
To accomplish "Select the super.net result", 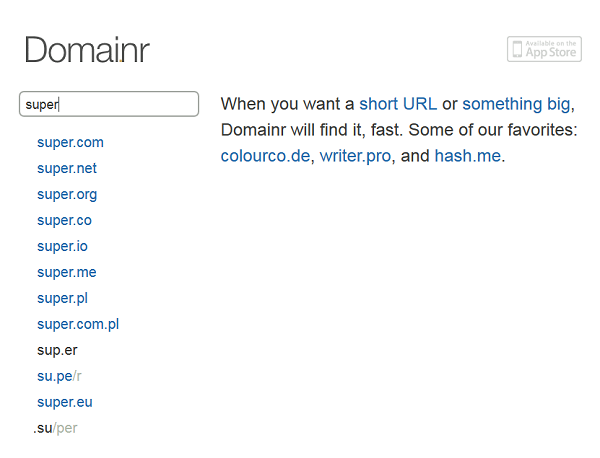I will coord(67,168).
